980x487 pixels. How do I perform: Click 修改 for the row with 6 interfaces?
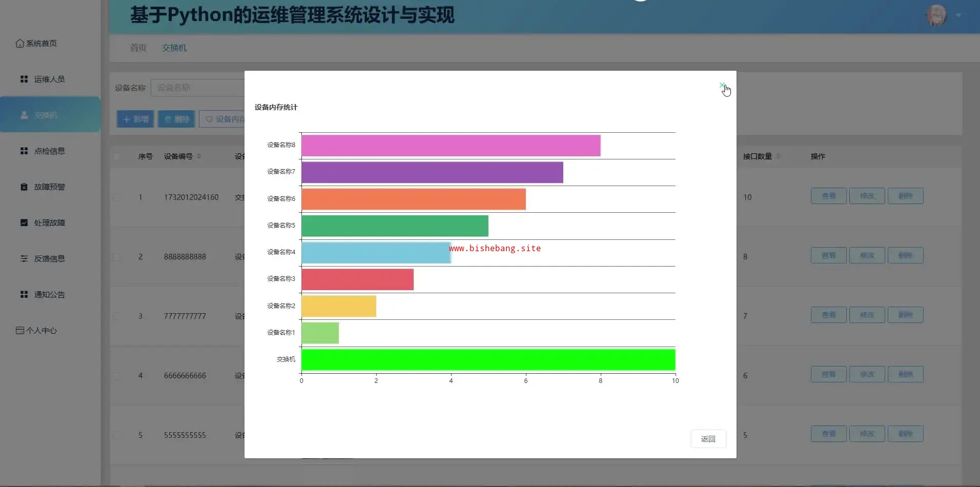pyautogui.click(x=867, y=374)
